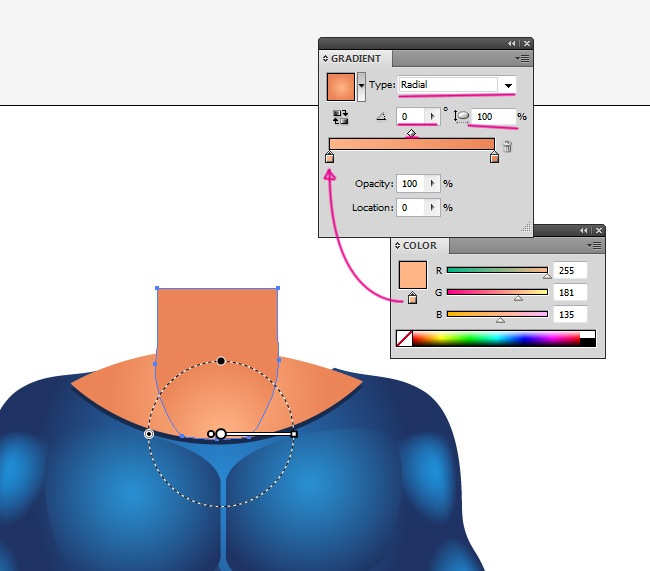Click the GRADIENT panel tab

coord(355,59)
